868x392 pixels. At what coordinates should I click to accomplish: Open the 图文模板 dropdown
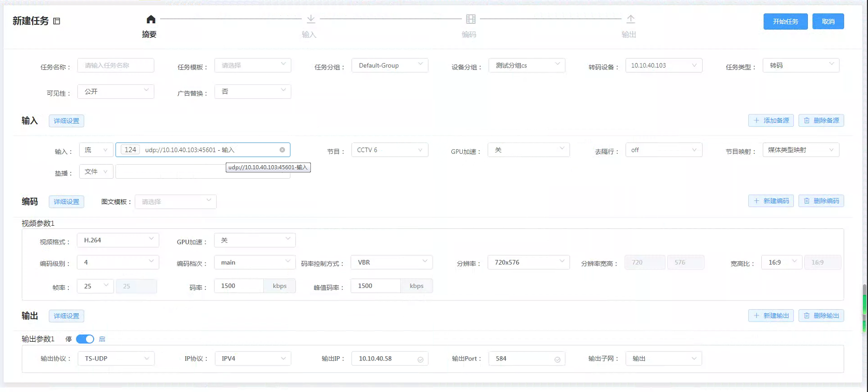coord(176,201)
